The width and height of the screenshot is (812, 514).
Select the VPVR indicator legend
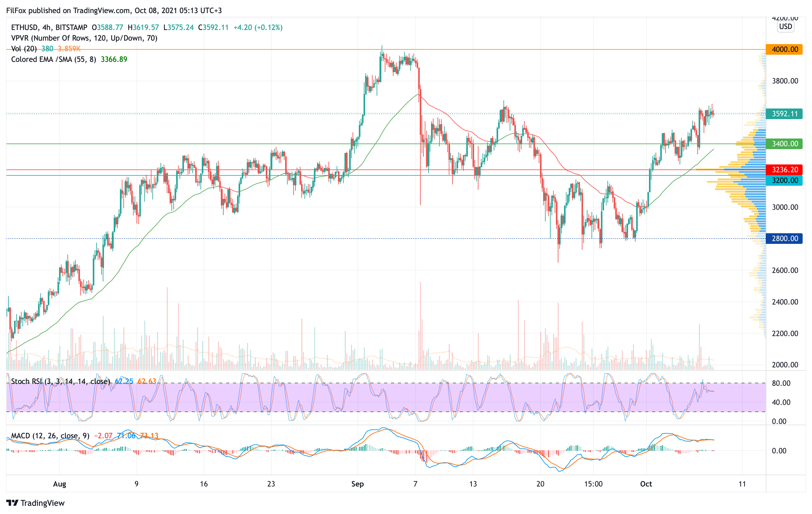[84, 38]
